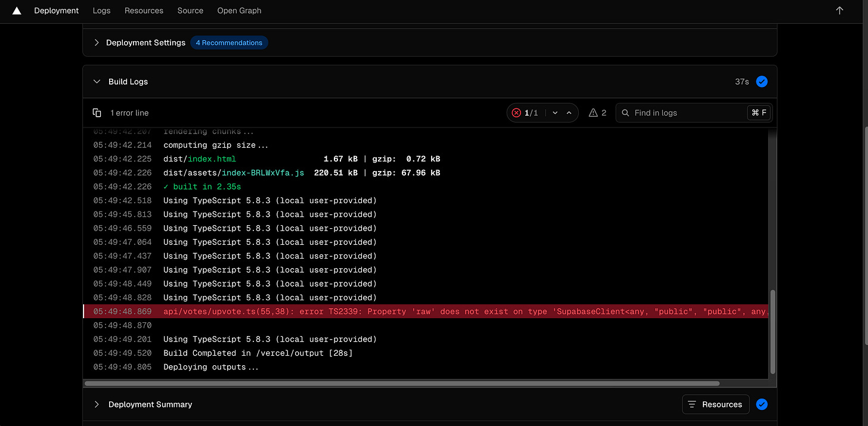
Task: Click the red error count indicator
Action: 516,112
